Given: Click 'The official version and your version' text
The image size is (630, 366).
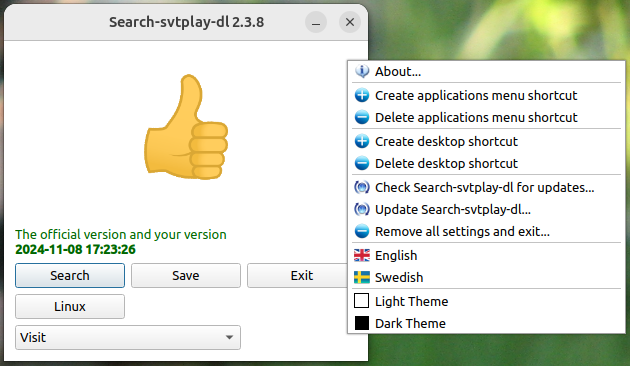Looking at the screenshot, I should (x=121, y=234).
